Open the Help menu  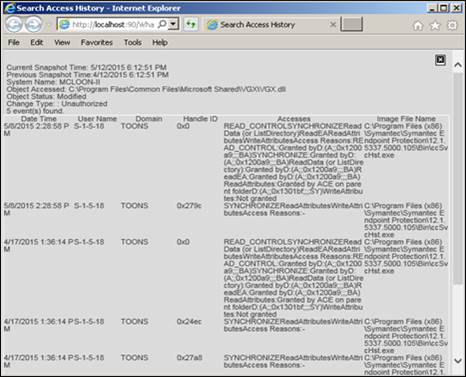pos(160,43)
